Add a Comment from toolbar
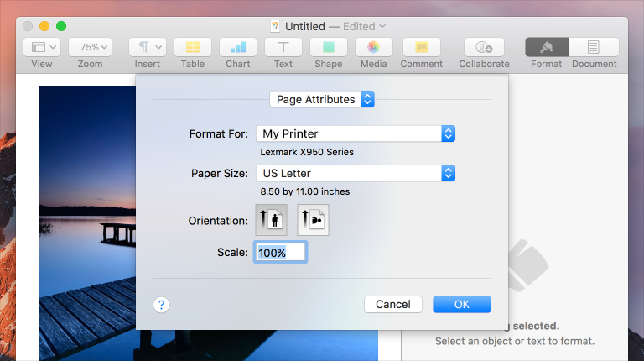This screenshot has height=361, width=644. [422, 47]
